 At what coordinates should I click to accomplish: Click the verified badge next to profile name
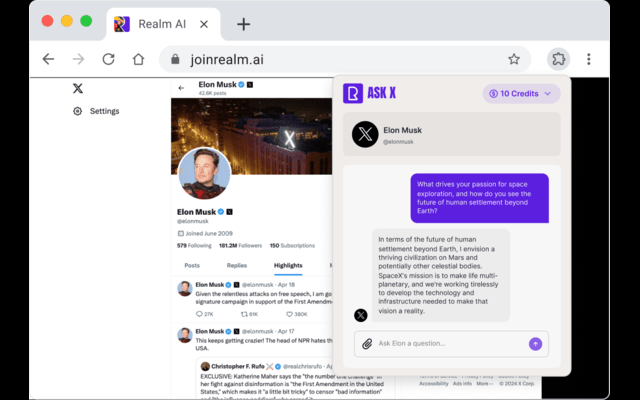point(221,212)
